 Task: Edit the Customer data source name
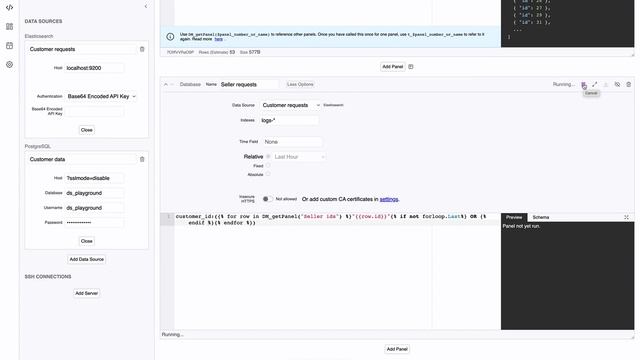coord(81,159)
